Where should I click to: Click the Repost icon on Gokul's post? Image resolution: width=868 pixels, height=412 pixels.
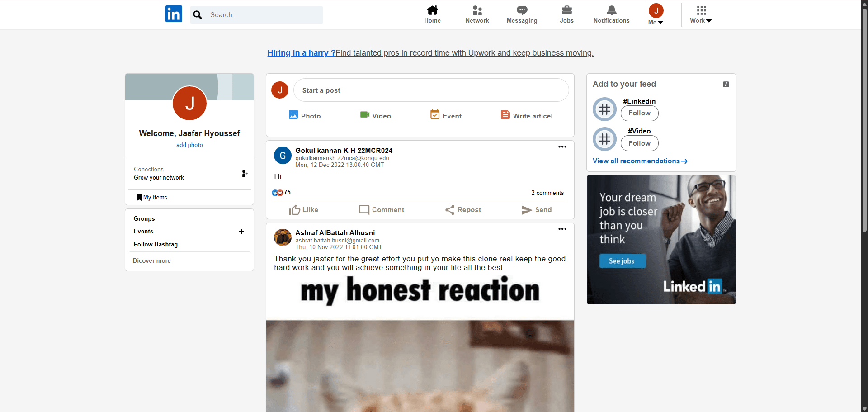tap(450, 209)
